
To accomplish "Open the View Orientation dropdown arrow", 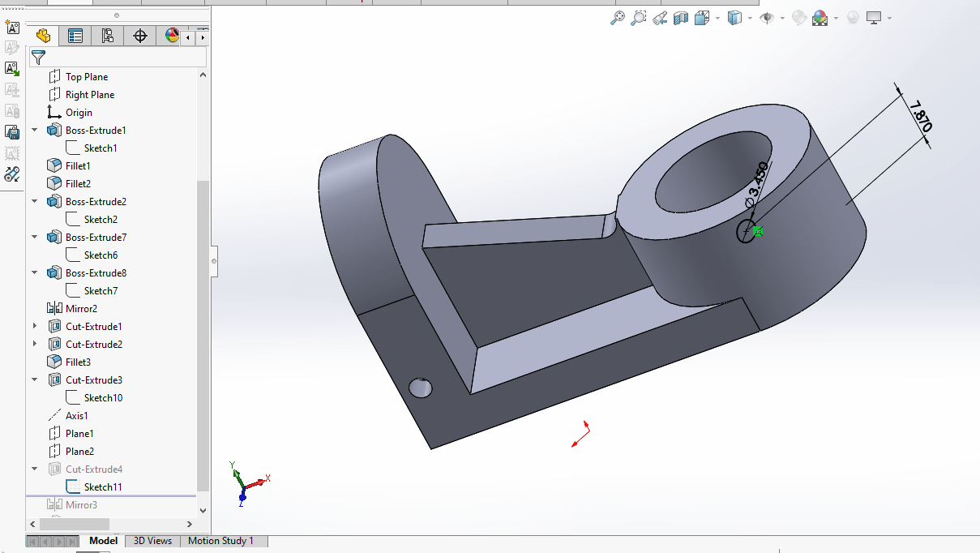I will 718,18.
